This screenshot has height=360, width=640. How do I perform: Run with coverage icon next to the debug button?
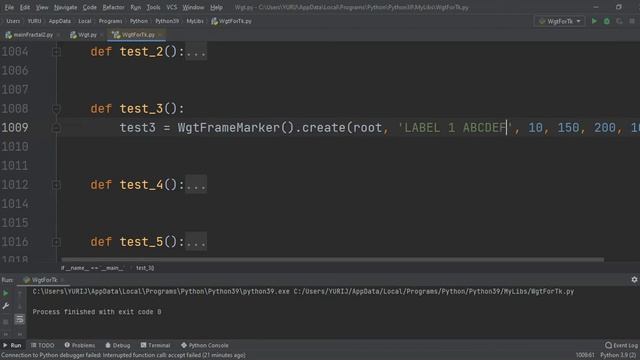click(x=619, y=21)
